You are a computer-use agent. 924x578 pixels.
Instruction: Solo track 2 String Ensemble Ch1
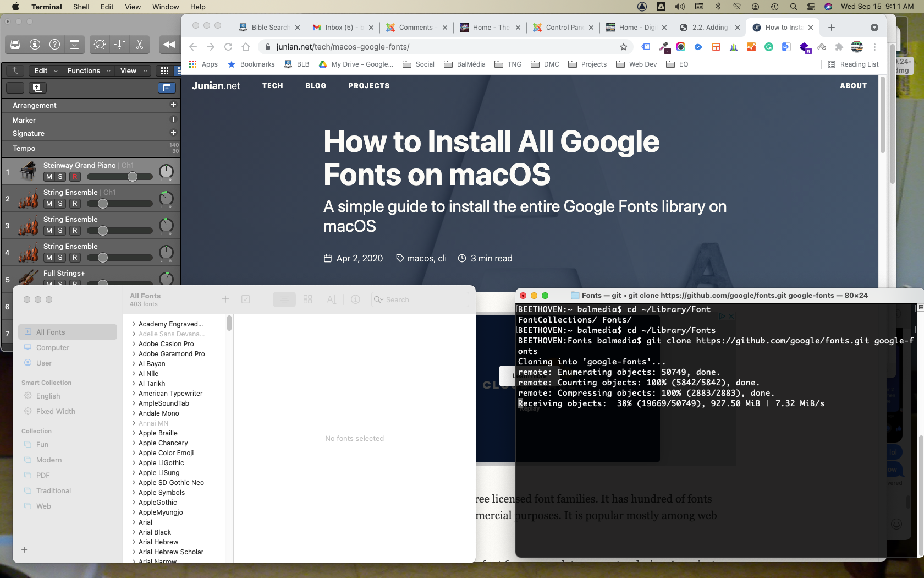click(61, 204)
